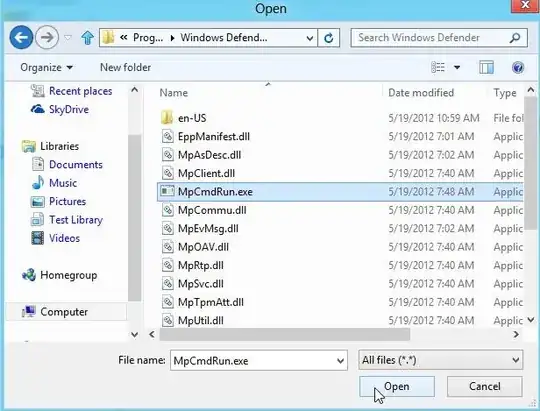Click the EppManifest.dll file icon

[x=167, y=136]
